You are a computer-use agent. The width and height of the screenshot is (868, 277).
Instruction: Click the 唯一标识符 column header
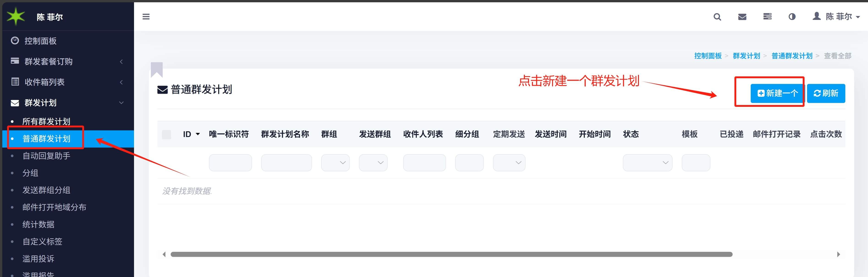click(x=229, y=134)
